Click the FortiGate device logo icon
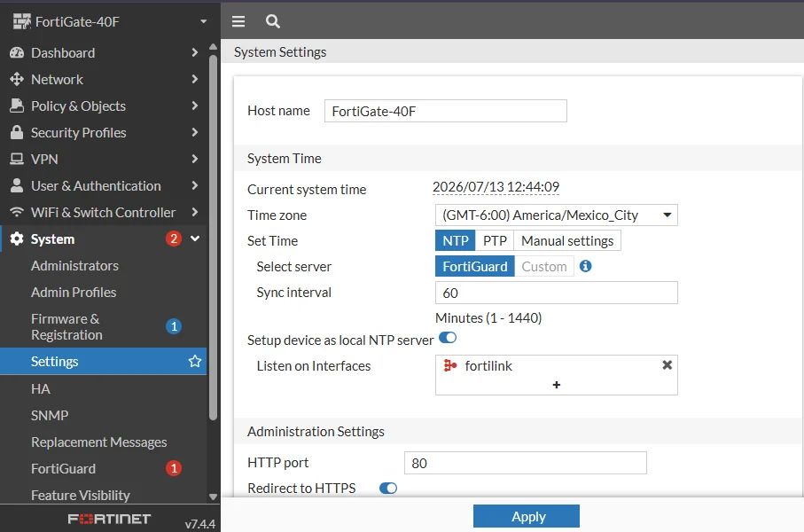Screen dimensions: 804x532 coord(22,21)
